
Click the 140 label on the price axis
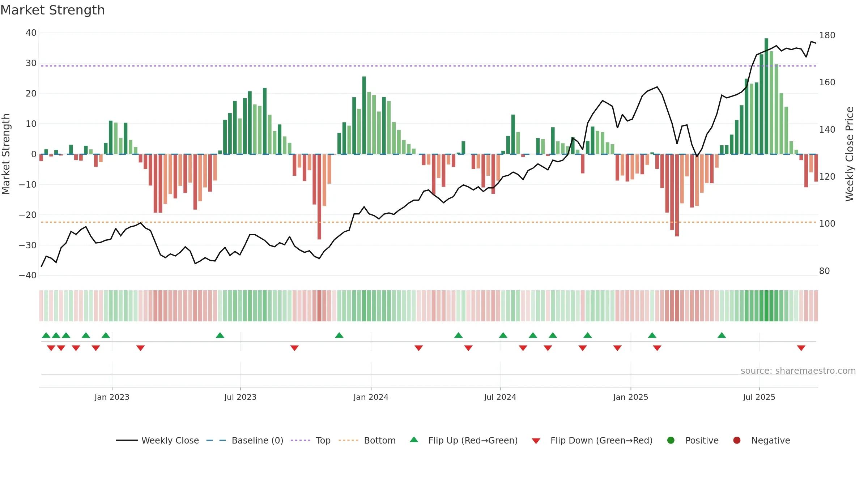pos(827,129)
